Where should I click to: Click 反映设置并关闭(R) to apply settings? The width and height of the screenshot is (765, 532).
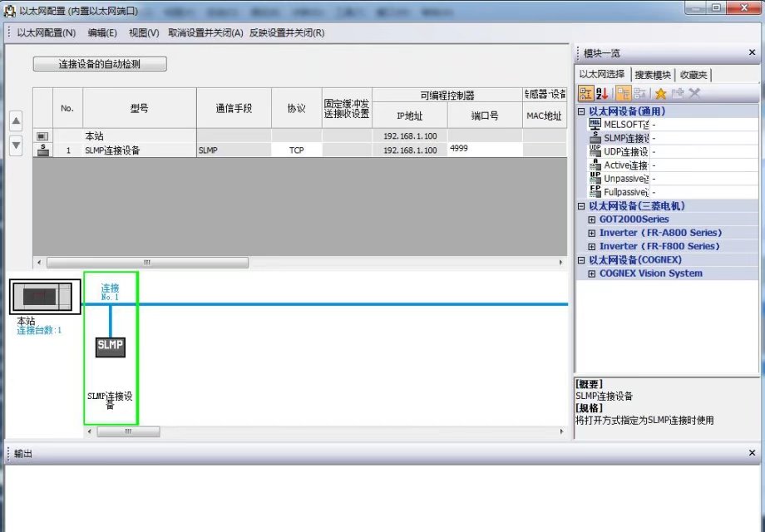287,33
